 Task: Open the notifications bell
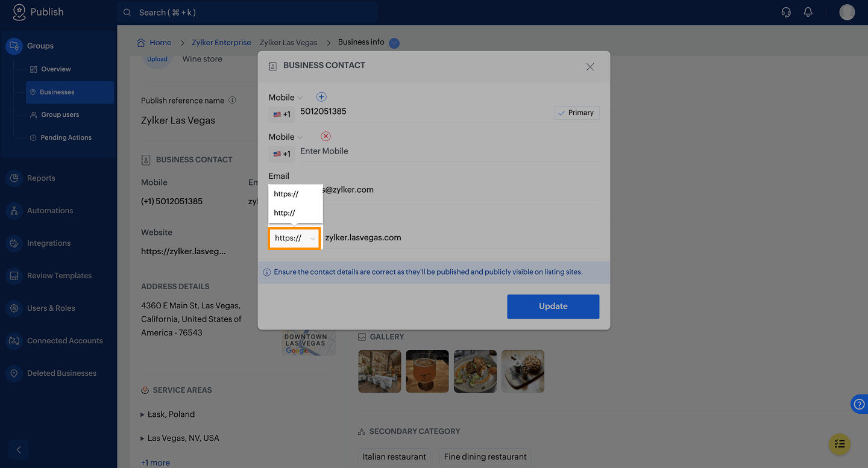[x=808, y=12]
